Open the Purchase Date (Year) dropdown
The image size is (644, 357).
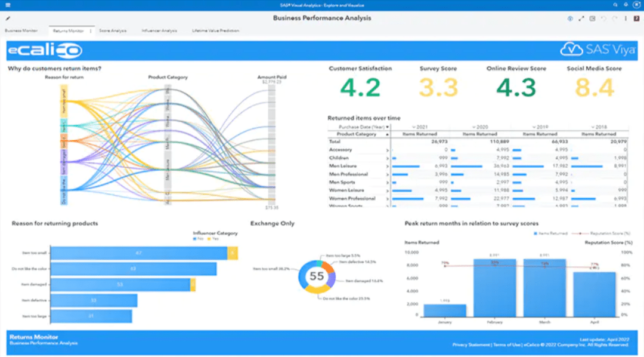point(388,126)
